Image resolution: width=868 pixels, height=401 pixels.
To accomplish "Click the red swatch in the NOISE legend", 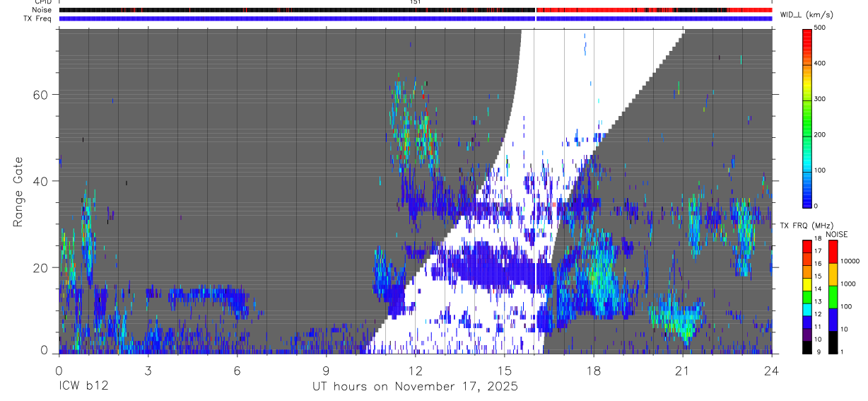I will tap(833, 252).
